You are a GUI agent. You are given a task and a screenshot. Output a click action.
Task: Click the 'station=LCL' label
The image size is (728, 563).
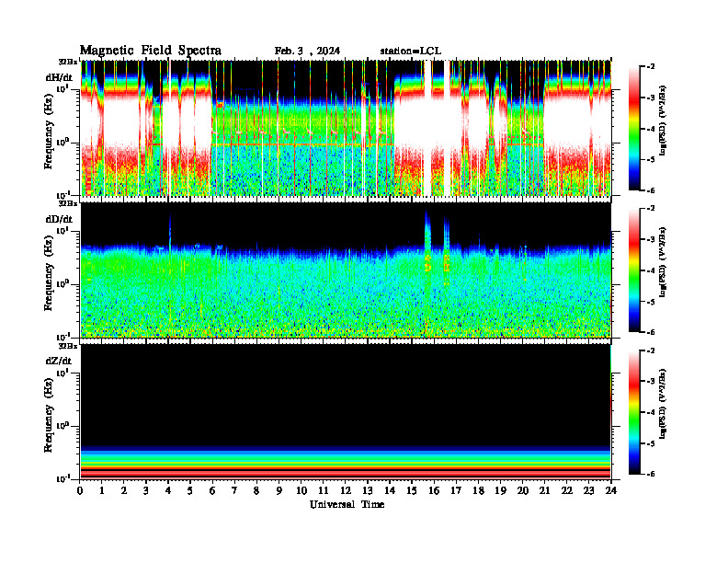tap(411, 52)
